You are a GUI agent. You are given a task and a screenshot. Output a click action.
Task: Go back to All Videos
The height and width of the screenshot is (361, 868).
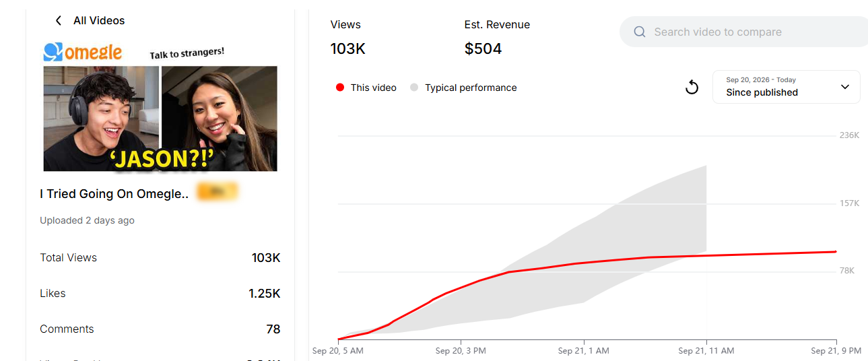point(99,21)
